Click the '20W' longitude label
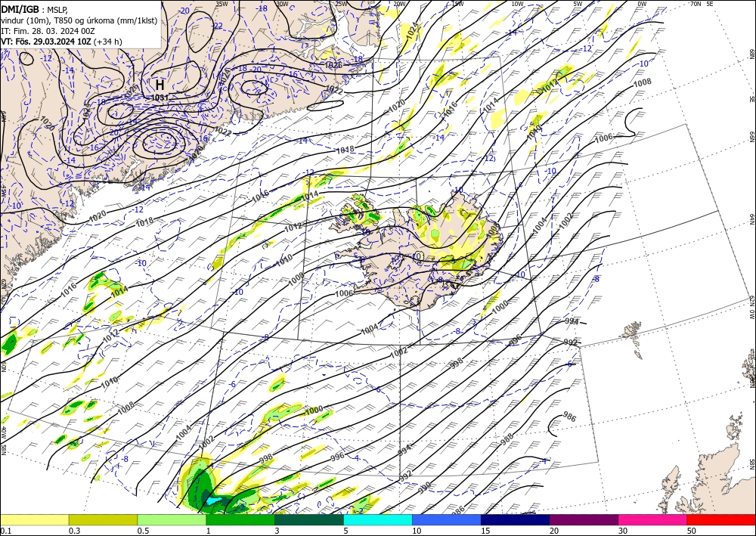756x536 pixels. click(399, 4)
